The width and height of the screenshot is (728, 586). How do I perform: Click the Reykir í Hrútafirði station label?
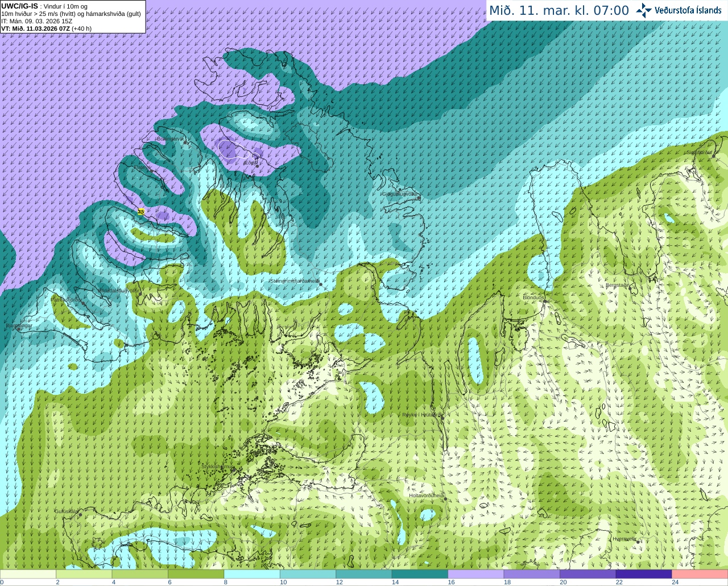coord(422,415)
